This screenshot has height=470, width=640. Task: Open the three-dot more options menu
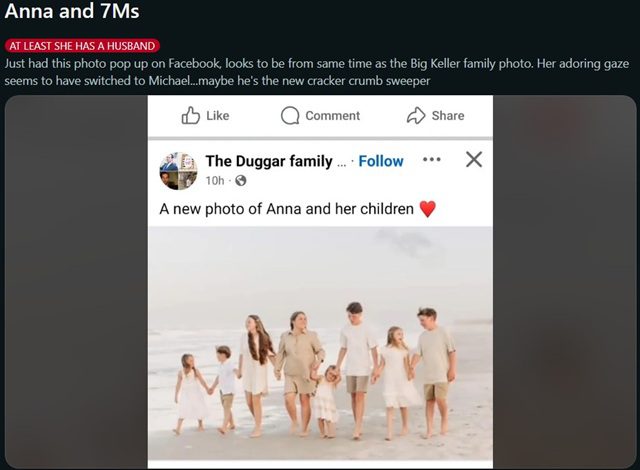click(432, 159)
